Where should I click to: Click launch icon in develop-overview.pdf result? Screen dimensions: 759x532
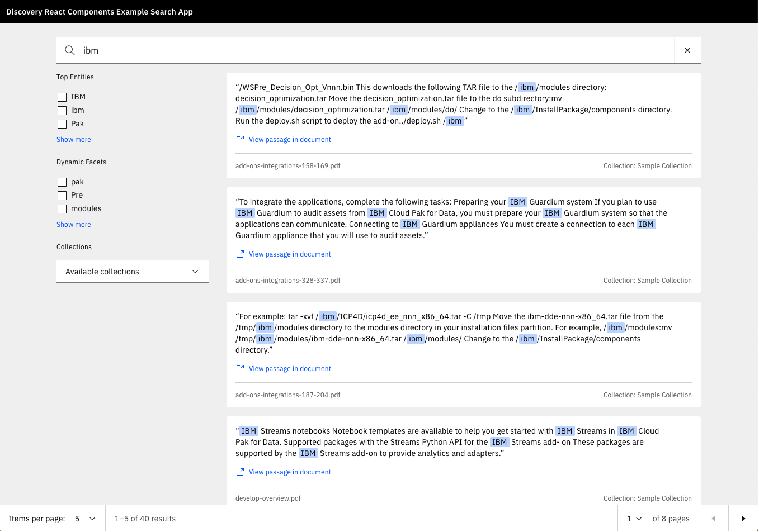click(x=240, y=472)
